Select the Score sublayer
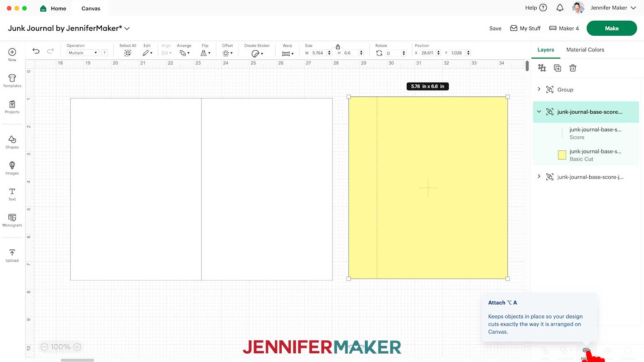This screenshot has width=644, height=362. tap(585, 133)
